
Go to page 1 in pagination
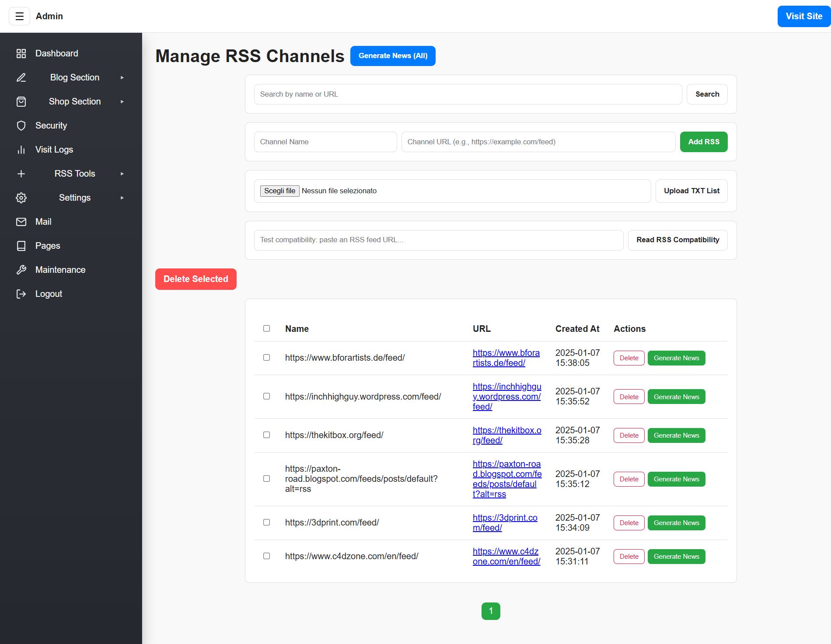490,611
